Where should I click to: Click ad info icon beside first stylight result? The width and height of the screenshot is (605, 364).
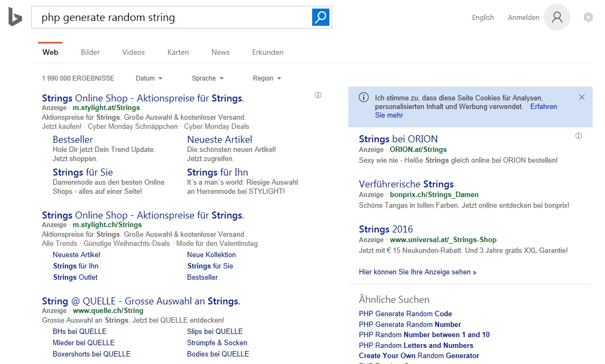[x=318, y=95]
